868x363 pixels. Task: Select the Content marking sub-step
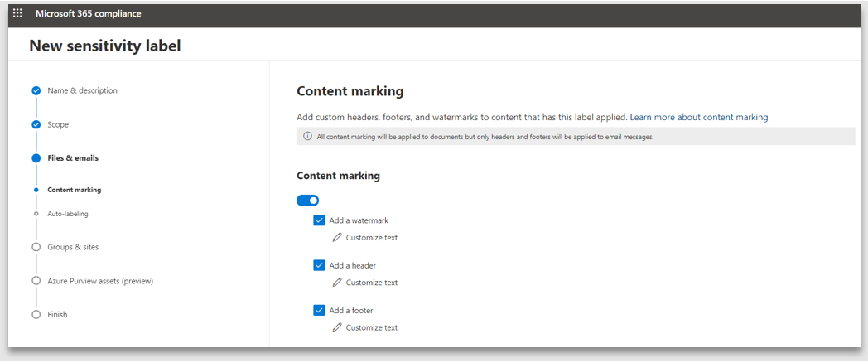[x=74, y=190]
